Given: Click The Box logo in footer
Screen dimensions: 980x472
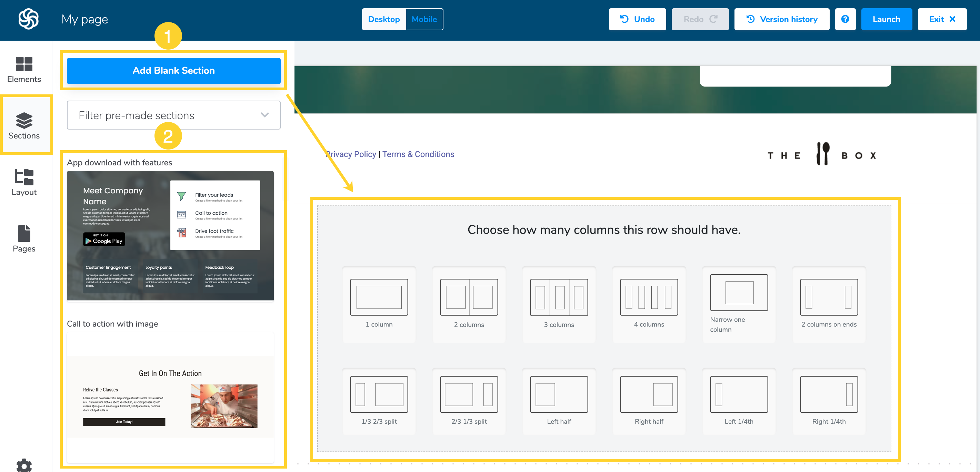Looking at the screenshot, I should pos(822,154).
